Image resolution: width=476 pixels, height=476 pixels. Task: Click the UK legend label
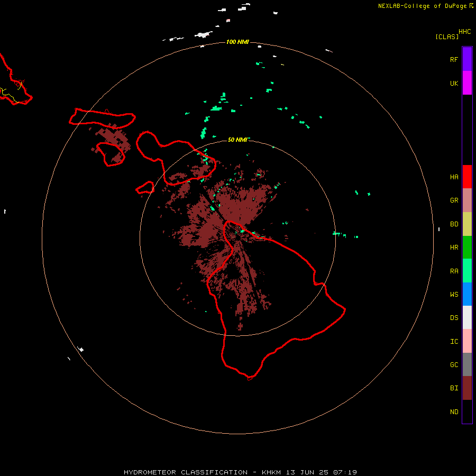tap(454, 83)
